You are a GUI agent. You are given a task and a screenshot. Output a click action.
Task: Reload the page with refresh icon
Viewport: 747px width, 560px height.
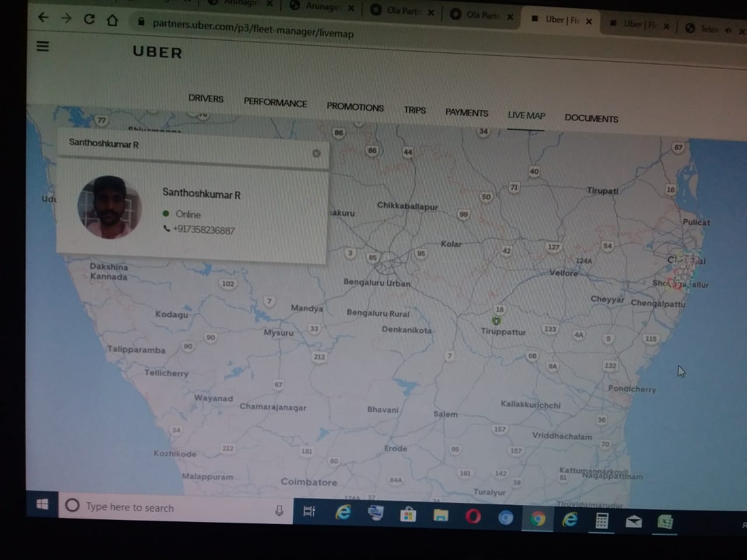pyautogui.click(x=89, y=19)
